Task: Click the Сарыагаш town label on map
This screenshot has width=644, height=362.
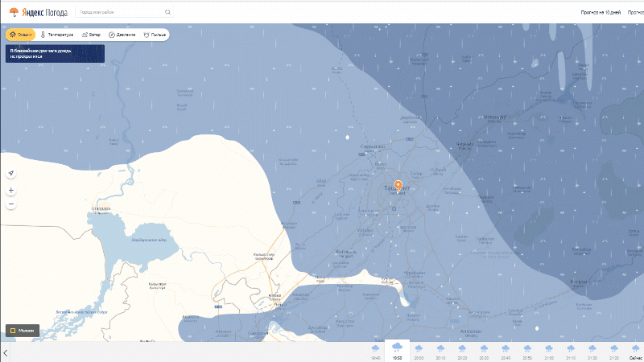Action: click(373, 146)
